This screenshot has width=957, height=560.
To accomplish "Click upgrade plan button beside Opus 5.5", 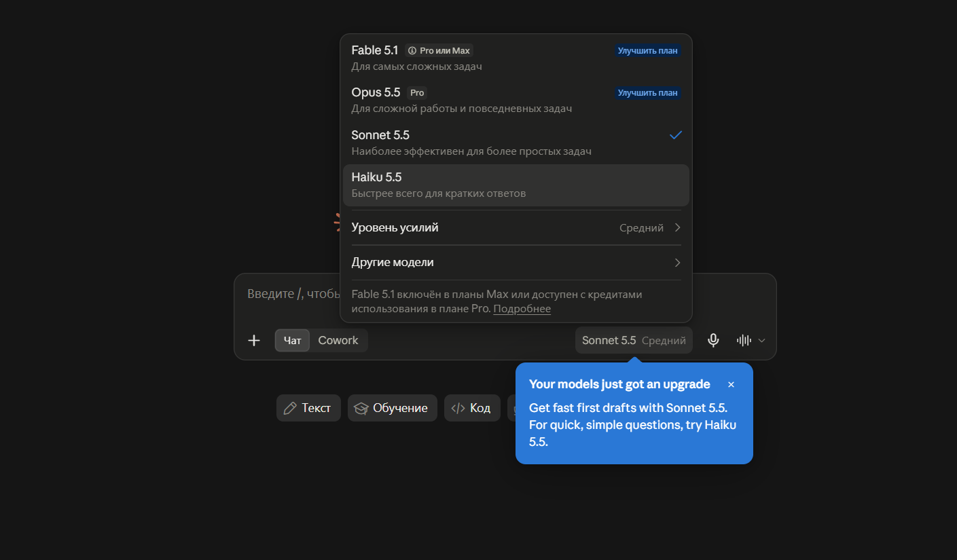I will coord(648,93).
